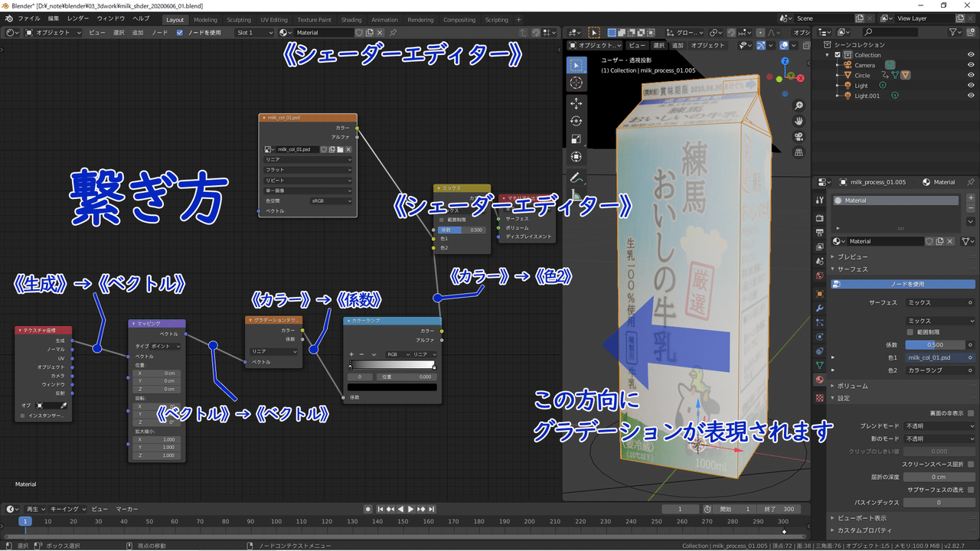
Task: Select the Transform tool in viewport toolbar
Action: (x=577, y=156)
